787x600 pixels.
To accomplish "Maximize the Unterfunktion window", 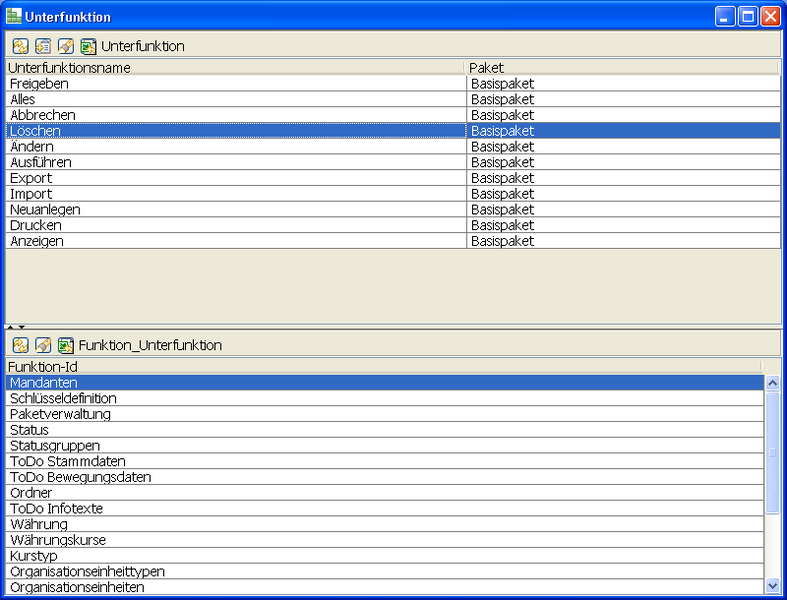I will (747, 17).
